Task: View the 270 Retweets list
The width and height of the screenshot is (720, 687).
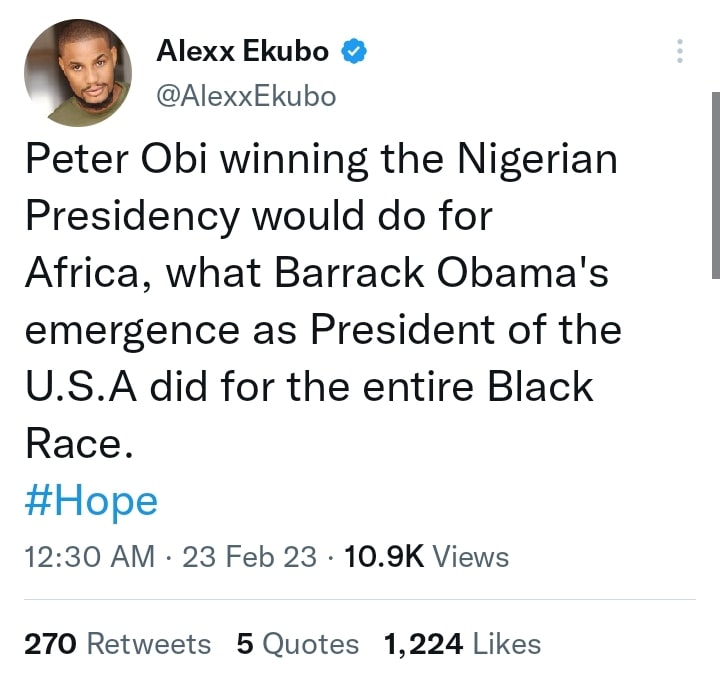Action: [118, 644]
